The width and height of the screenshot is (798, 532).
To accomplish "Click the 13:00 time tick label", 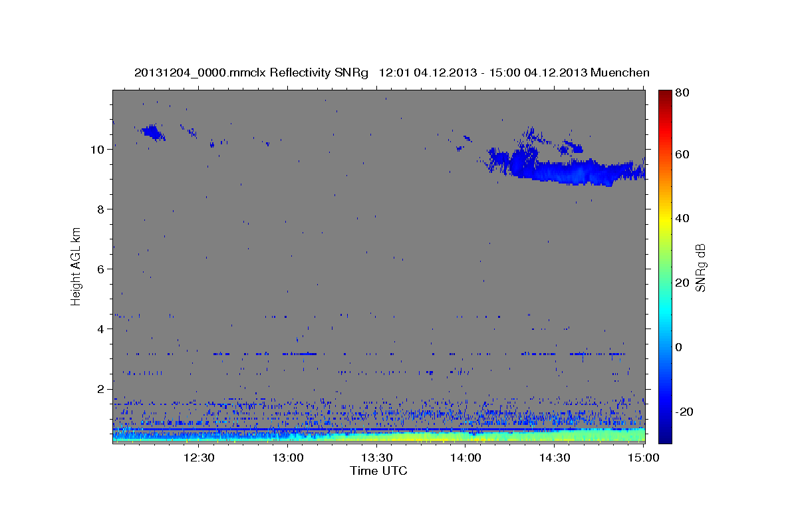I will [x=288, y=458].
